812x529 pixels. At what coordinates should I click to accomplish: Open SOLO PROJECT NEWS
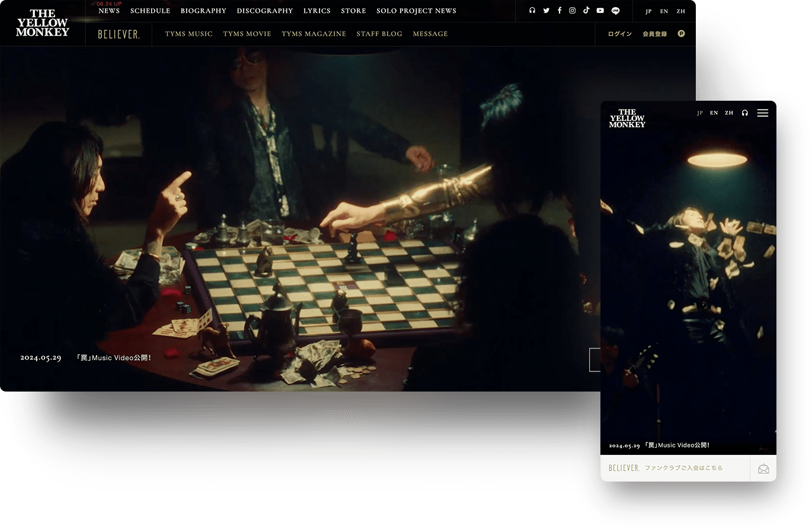(416, 11)
